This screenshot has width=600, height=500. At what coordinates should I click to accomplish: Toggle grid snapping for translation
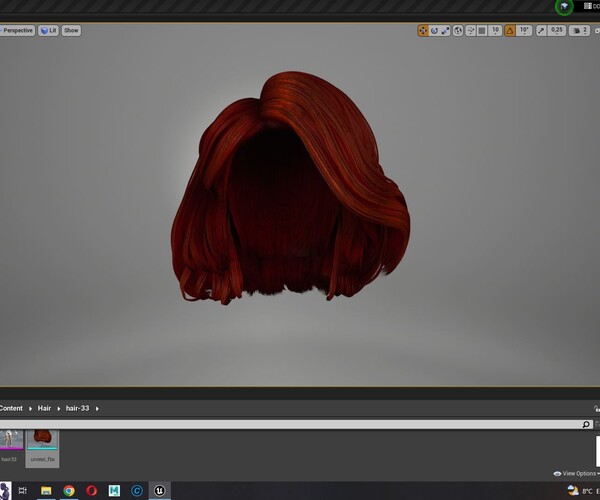pos(482,31)
